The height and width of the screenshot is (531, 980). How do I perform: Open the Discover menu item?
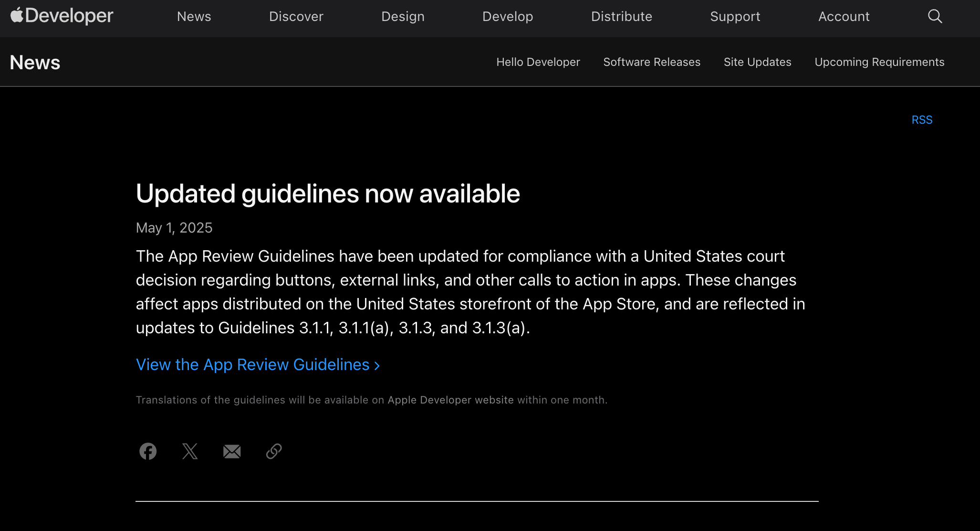(x=296, y=16)
